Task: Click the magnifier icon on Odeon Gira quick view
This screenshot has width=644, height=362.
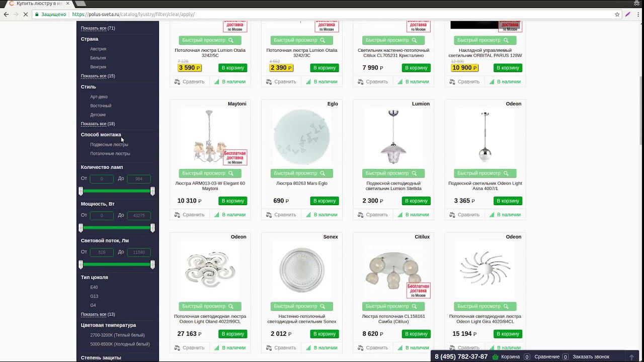Action: 506,306
